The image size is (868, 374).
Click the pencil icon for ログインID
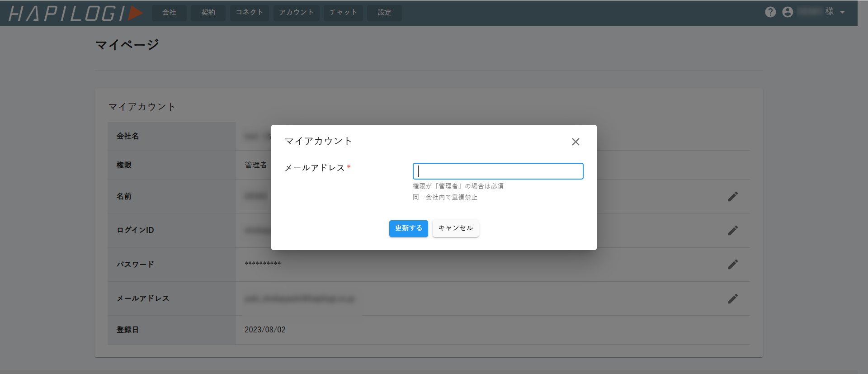point(732,231)
